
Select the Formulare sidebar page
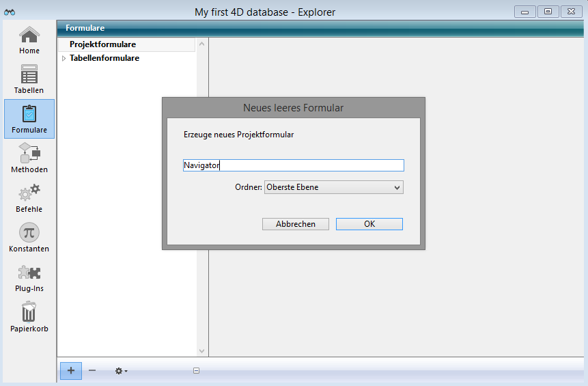click(29, 119)
